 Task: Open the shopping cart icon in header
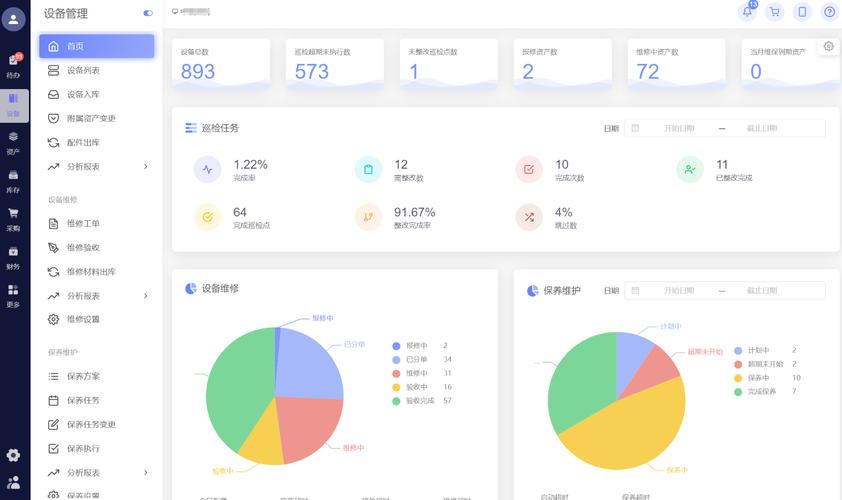[x=774, y=12]
